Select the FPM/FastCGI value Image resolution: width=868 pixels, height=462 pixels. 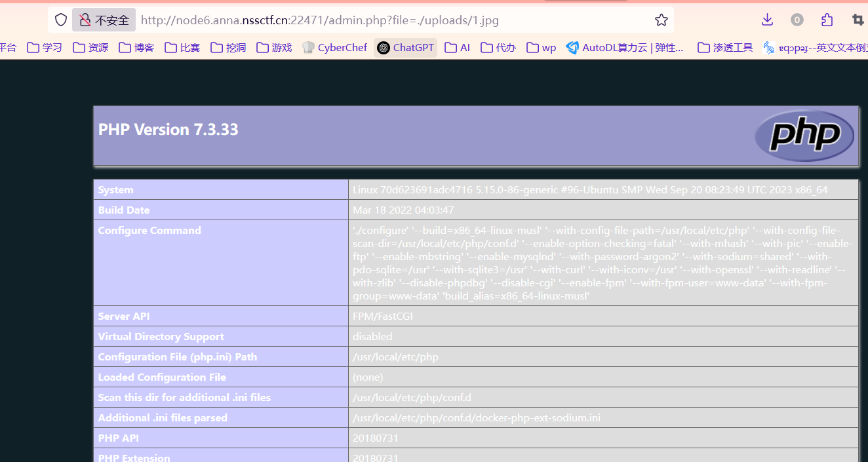(383, 317)
